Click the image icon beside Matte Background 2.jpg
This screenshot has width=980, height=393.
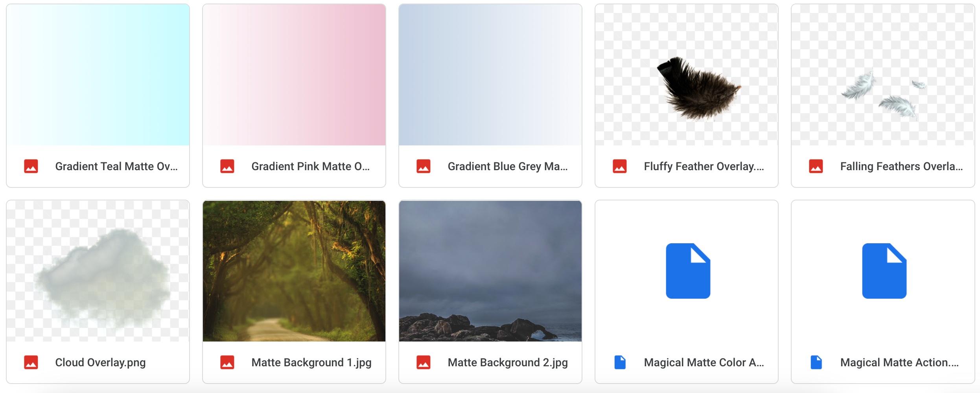point(424,362)
